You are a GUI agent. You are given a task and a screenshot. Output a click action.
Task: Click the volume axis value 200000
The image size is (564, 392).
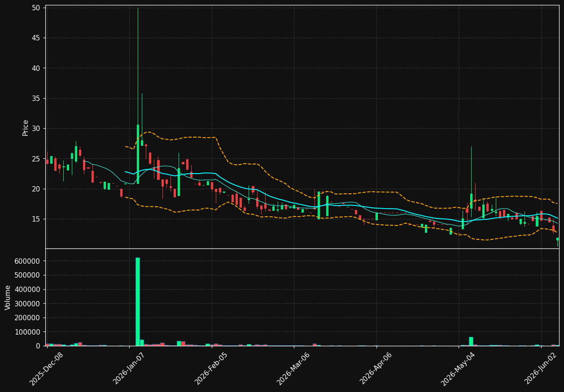click(x=28, y=318)
